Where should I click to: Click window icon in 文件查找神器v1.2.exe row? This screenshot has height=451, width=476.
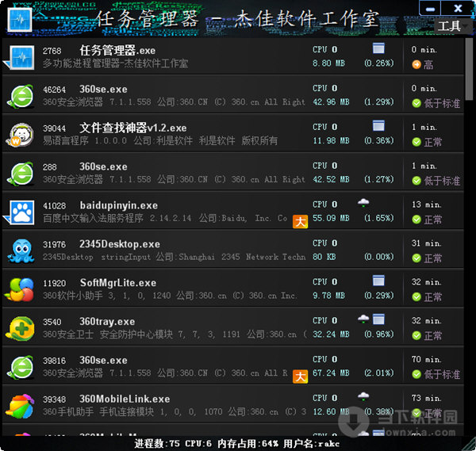(378, 125)
